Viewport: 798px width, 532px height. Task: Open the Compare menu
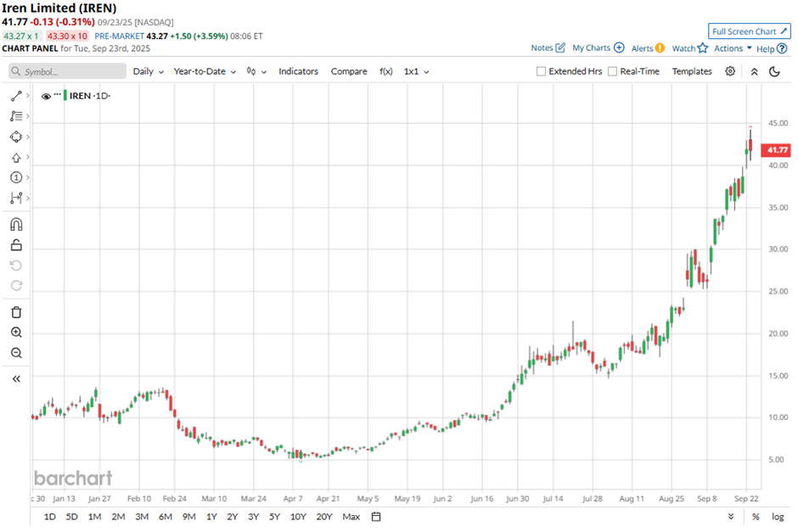(349, 72)
